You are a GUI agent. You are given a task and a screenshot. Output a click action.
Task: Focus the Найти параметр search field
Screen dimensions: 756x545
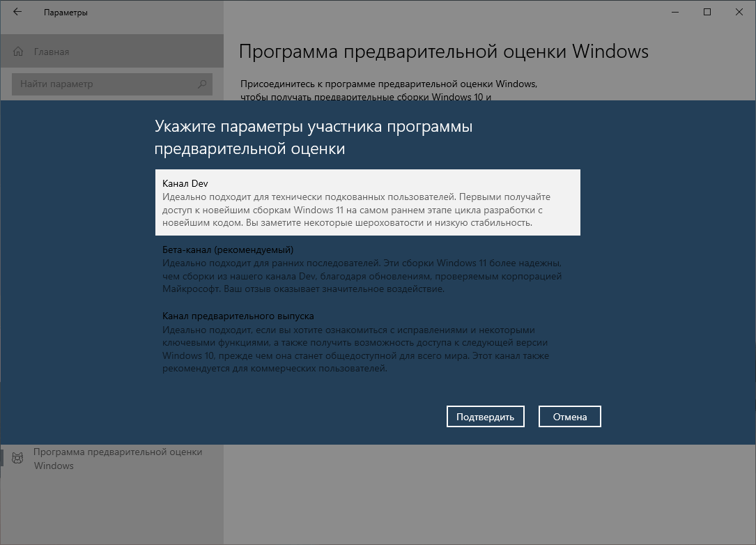(112, 84)
